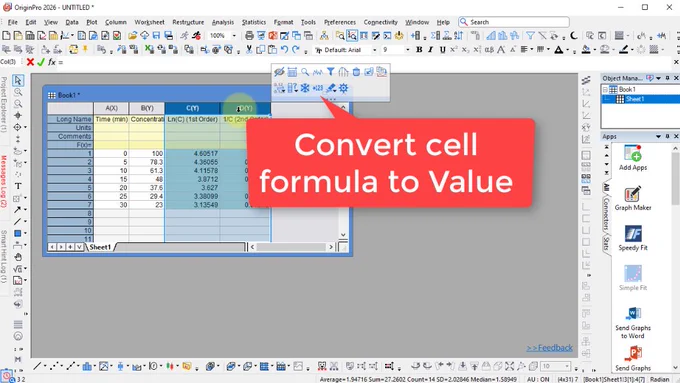Image resolution: width=680 pixels, height=383 pixels.
Task: Click green check accept formula button
Action: tap(41, 62)
